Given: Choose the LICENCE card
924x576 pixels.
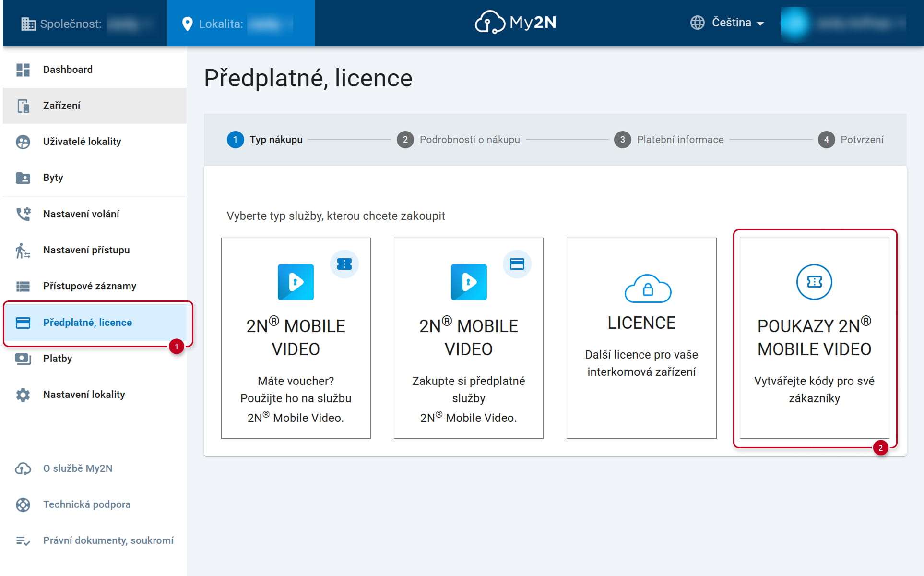Looking at the screenshot, I should click(641, 338).
